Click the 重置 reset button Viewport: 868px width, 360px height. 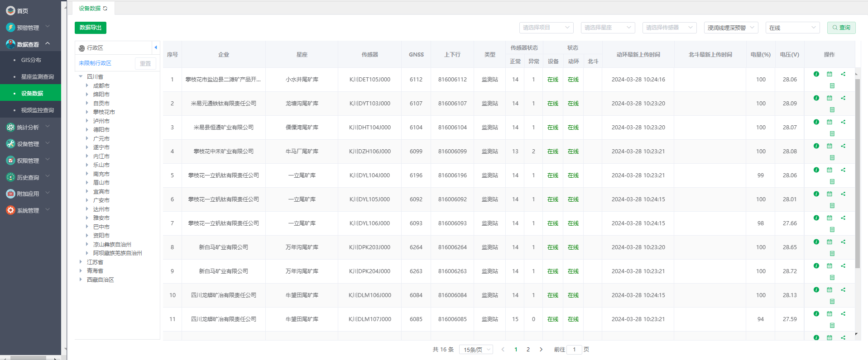145,63
